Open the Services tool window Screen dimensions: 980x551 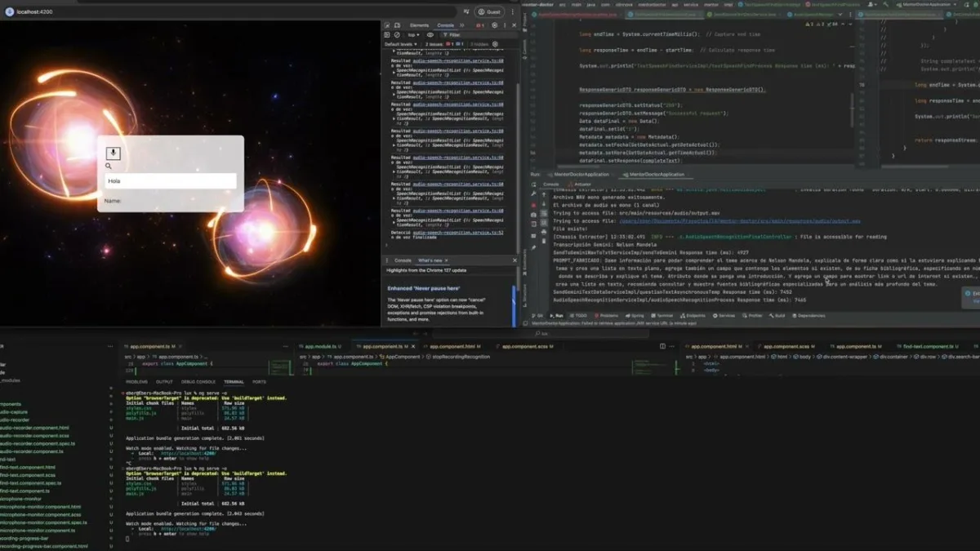[724, 315]
